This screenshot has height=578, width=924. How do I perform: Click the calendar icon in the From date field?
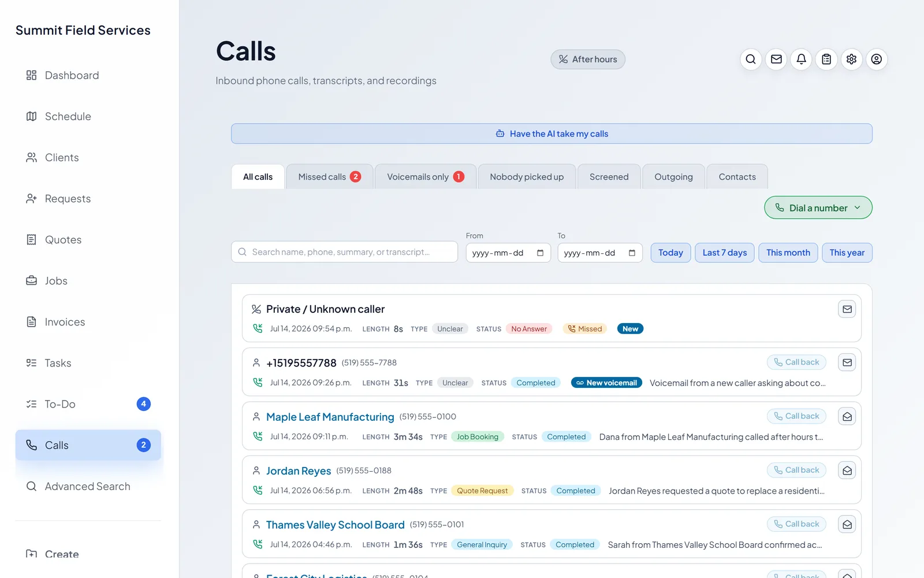point(540,253)
